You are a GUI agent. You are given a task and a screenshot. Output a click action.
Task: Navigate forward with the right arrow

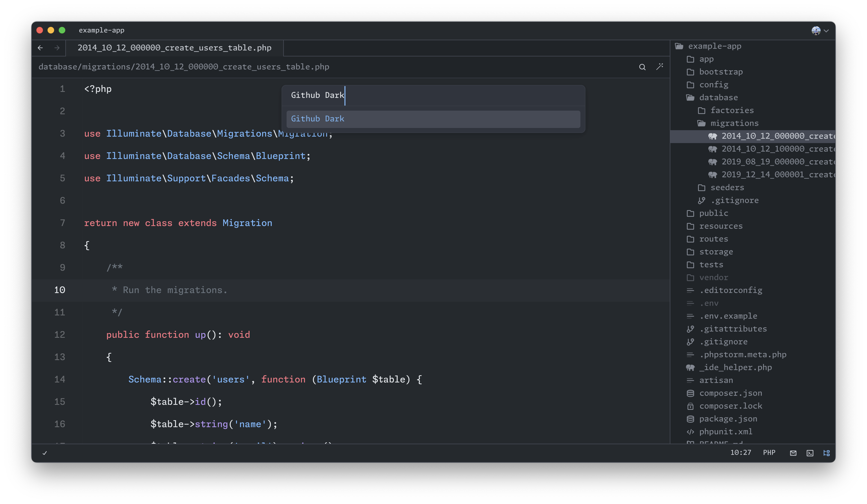coord(57,48)
